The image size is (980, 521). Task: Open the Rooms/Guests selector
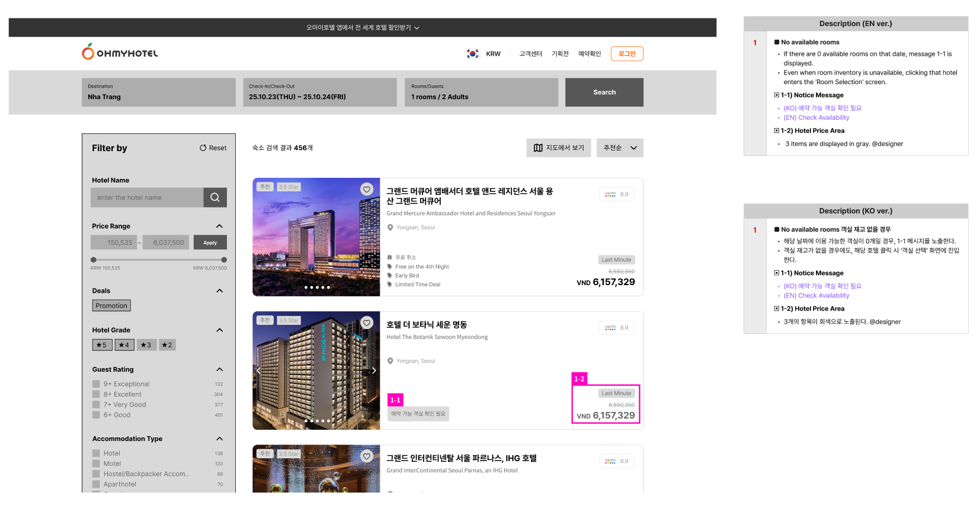(x=481, y=92)
